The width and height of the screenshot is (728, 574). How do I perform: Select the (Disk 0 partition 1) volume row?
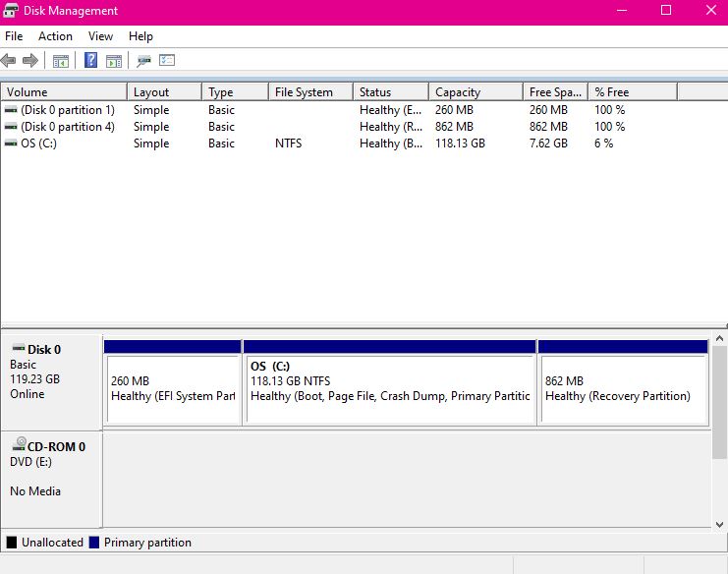click(x=339, y=110)
